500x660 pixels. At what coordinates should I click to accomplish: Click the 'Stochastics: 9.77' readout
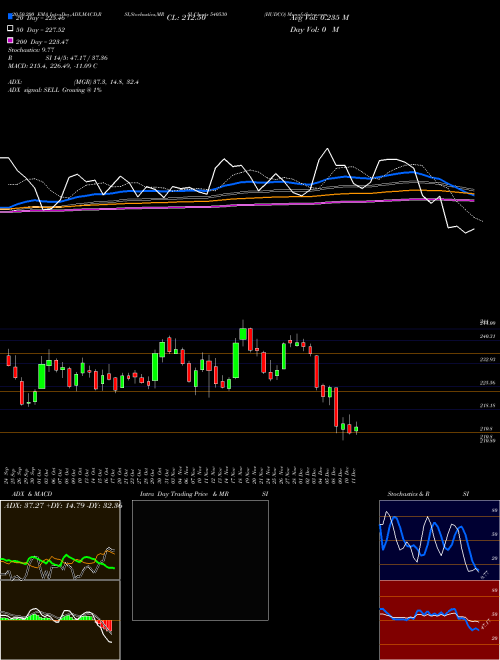tap(31, 50)
